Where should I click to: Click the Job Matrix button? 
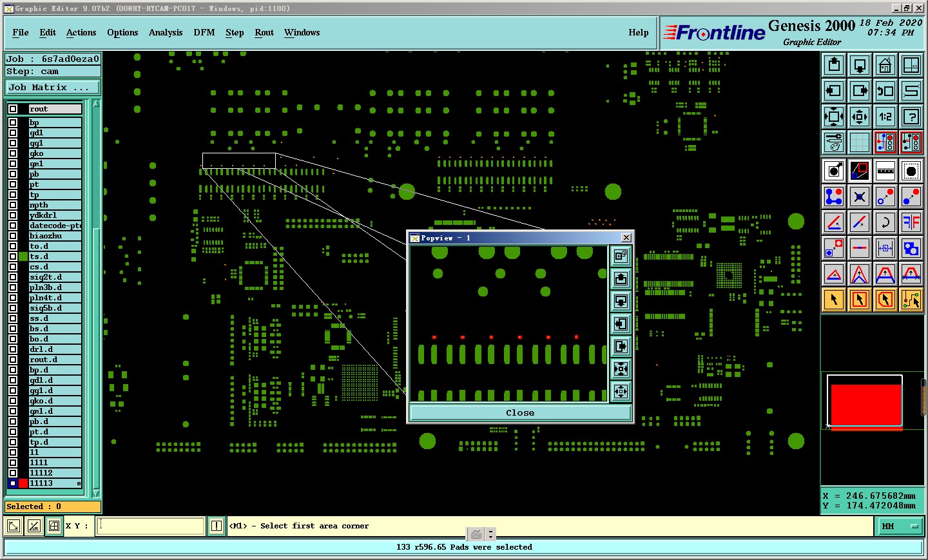pyautogui.click(x=53, y=87)
